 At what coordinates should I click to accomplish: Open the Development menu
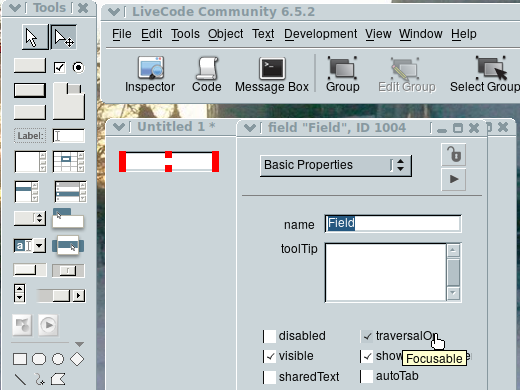(x=320, y=34)
